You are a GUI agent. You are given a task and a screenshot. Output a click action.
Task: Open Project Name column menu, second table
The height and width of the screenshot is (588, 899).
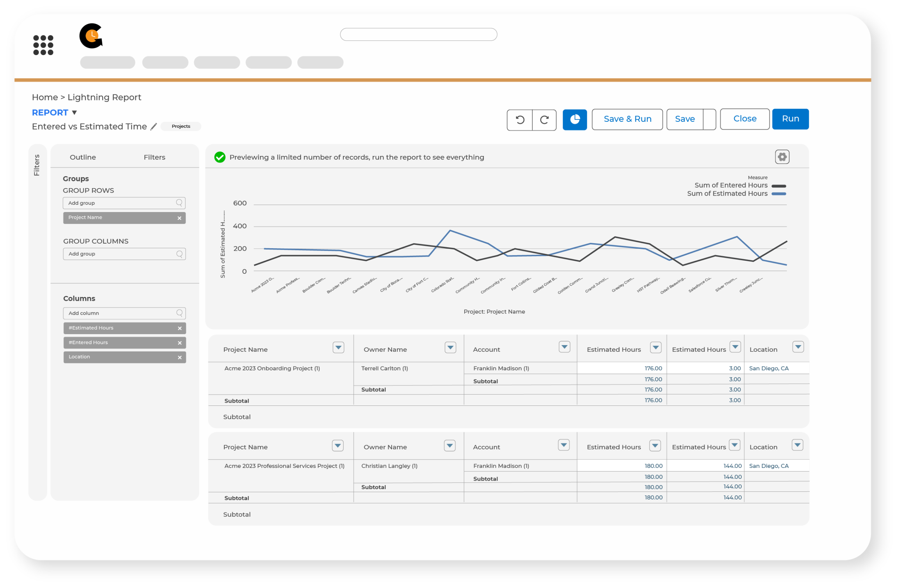click(338, 445)
